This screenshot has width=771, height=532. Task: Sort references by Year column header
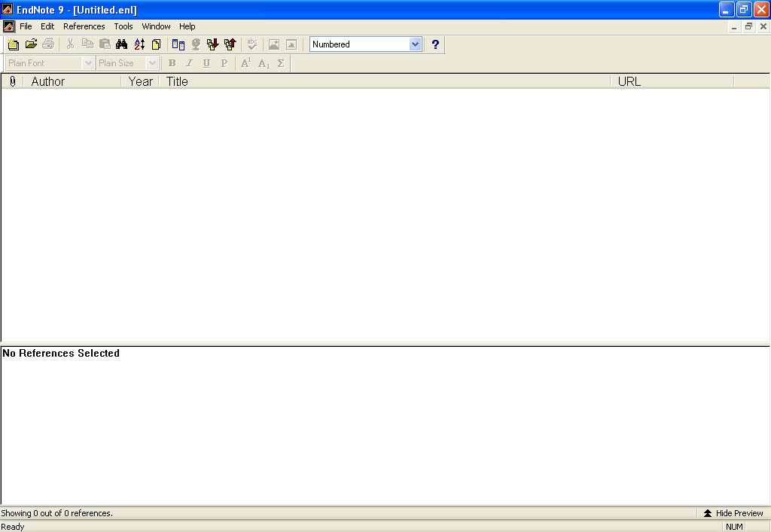point(140,81)
